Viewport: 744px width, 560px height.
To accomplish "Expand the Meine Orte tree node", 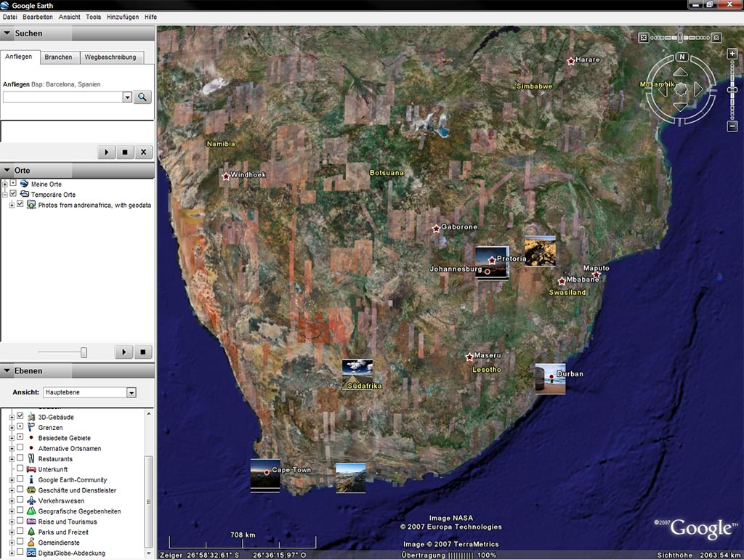I will point(5,184).
